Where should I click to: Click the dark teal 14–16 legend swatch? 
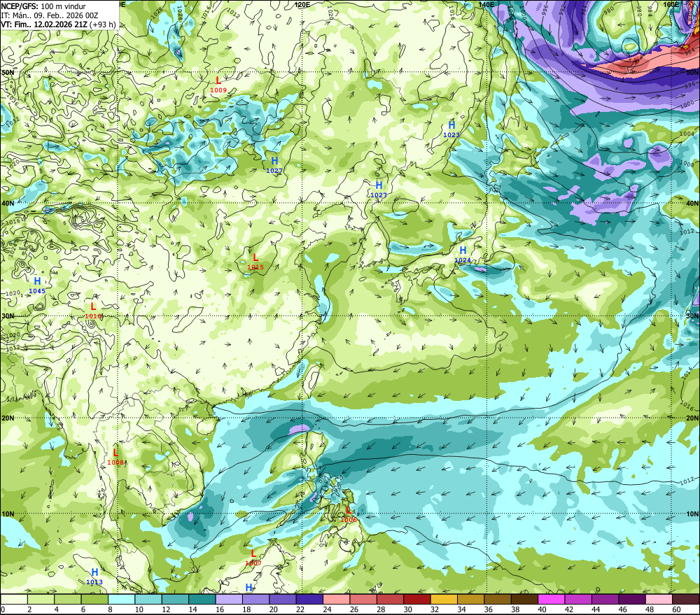click(202, 599)
